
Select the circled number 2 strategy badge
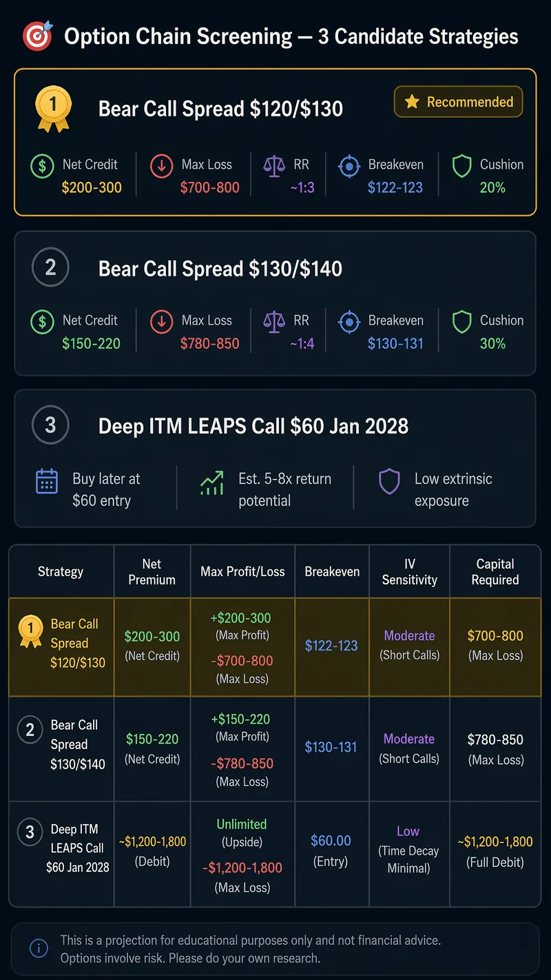(50, 267)
